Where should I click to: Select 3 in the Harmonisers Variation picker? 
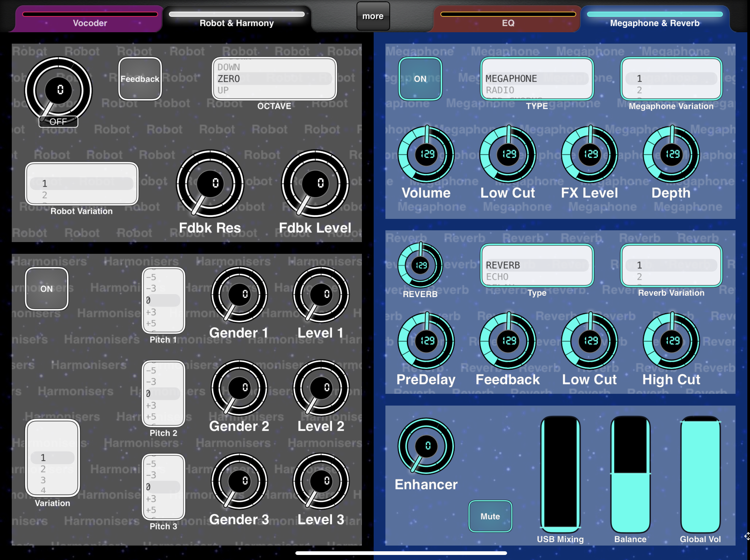coord(43,480)
